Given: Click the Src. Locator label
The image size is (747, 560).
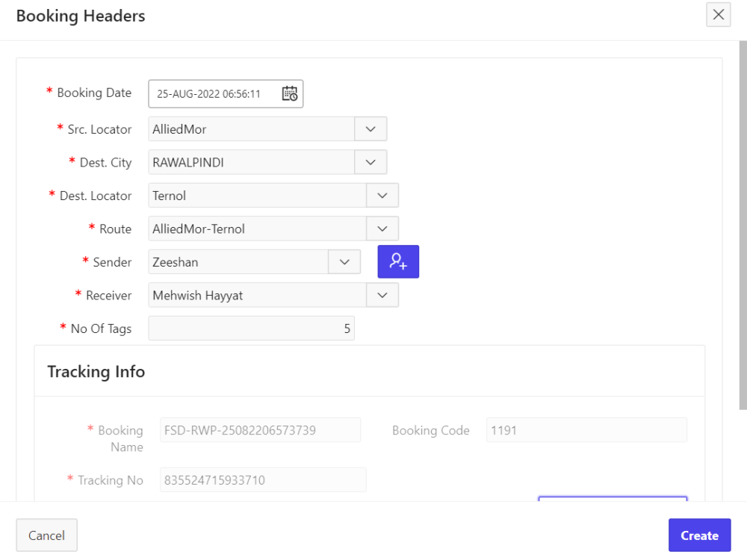Looking at the screenshot, I should coord(99,129).
